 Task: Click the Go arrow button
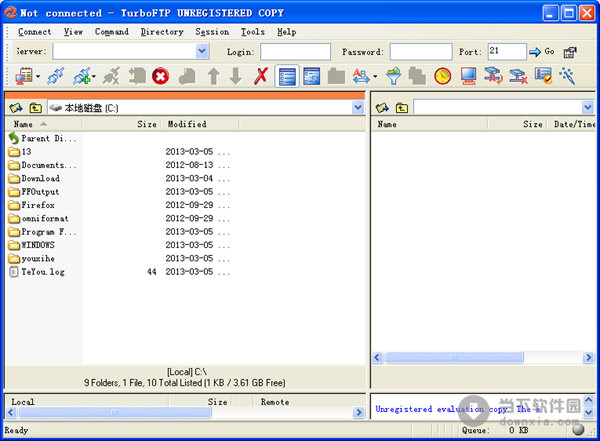pos(542,51)
